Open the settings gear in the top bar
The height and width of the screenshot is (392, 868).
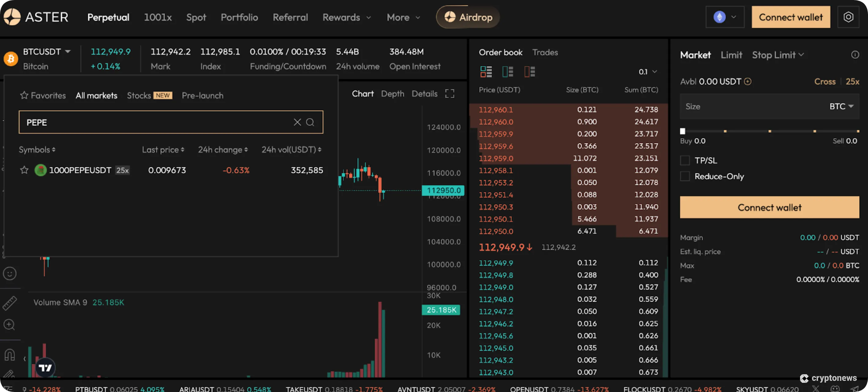[849, 17]
